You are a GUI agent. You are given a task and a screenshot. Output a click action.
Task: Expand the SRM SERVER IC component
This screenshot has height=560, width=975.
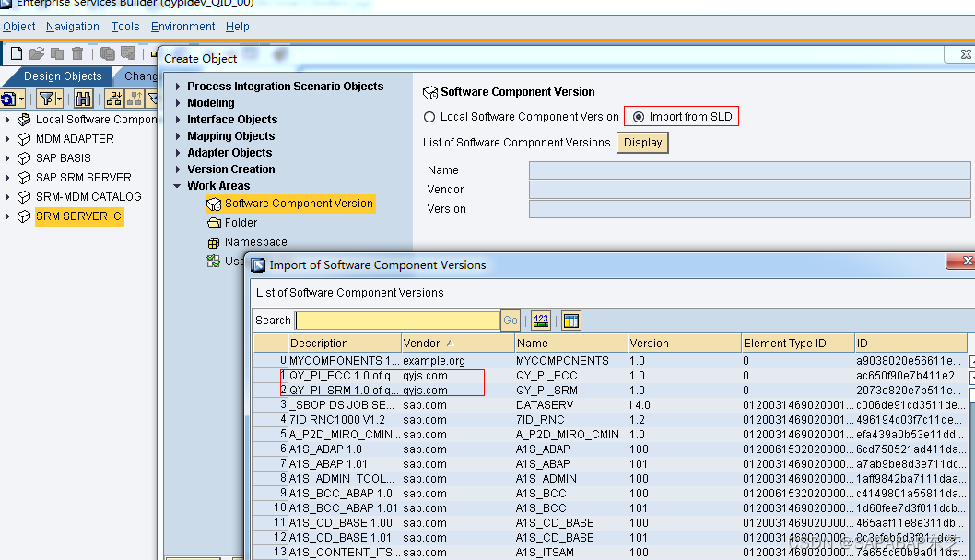(x=6, y=216)
